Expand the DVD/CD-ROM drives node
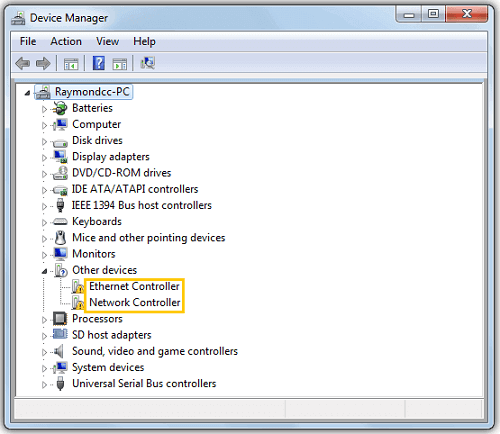This screenshot has width=500, height=434. point(44,174)
